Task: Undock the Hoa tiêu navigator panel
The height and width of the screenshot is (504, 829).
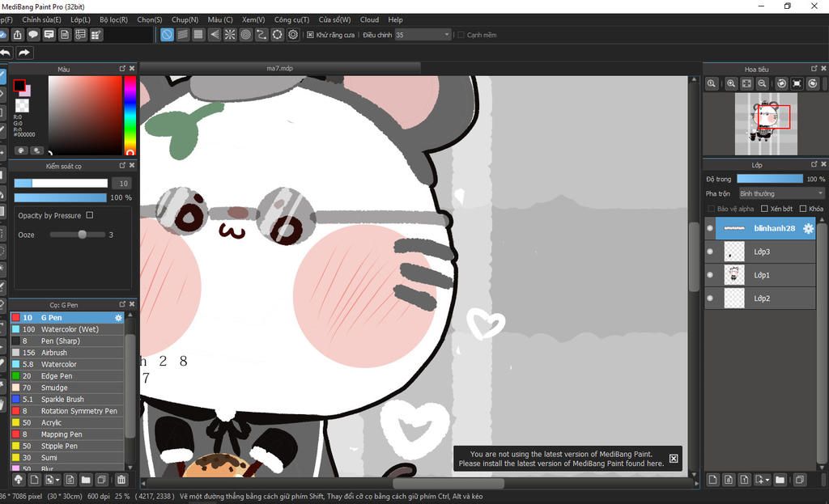Action: (x=814, y=69)
